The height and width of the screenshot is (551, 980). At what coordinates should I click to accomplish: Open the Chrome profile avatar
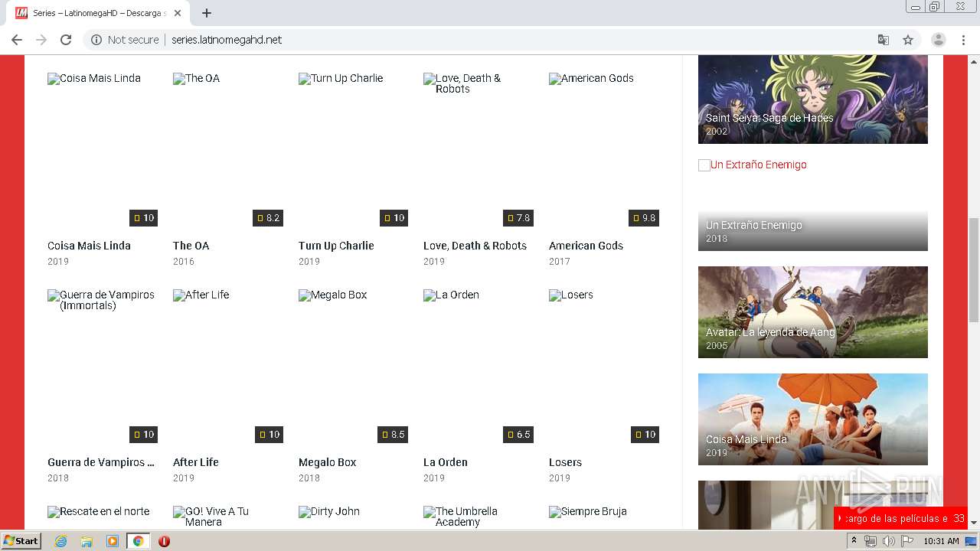[939, 40]
